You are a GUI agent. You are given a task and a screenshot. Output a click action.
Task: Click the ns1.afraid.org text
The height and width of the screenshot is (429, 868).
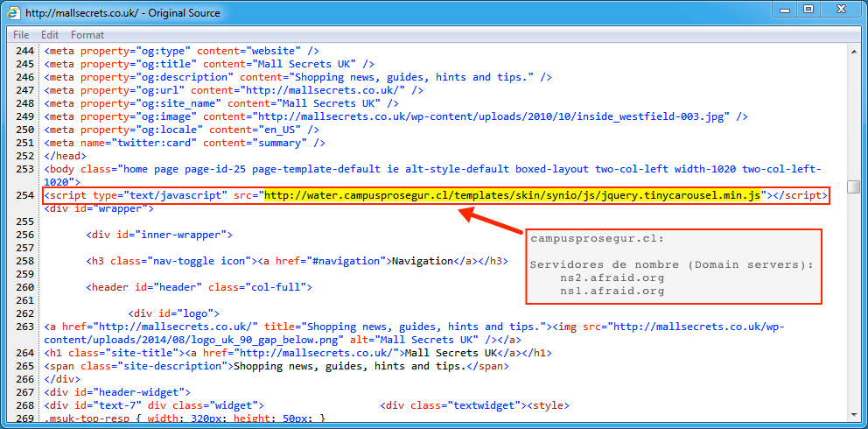point(612,292)
